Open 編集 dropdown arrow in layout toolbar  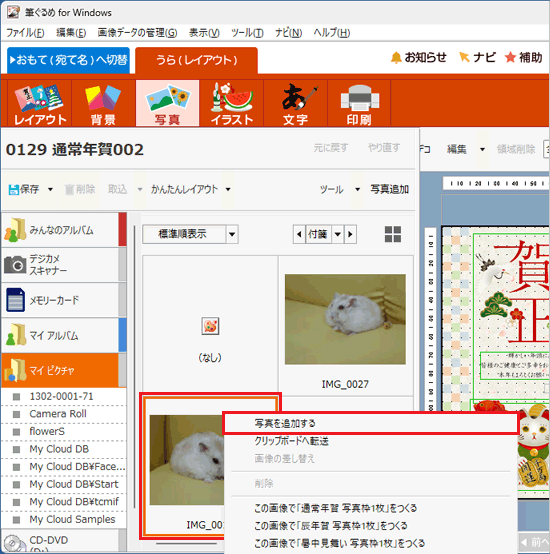(482, 149)
